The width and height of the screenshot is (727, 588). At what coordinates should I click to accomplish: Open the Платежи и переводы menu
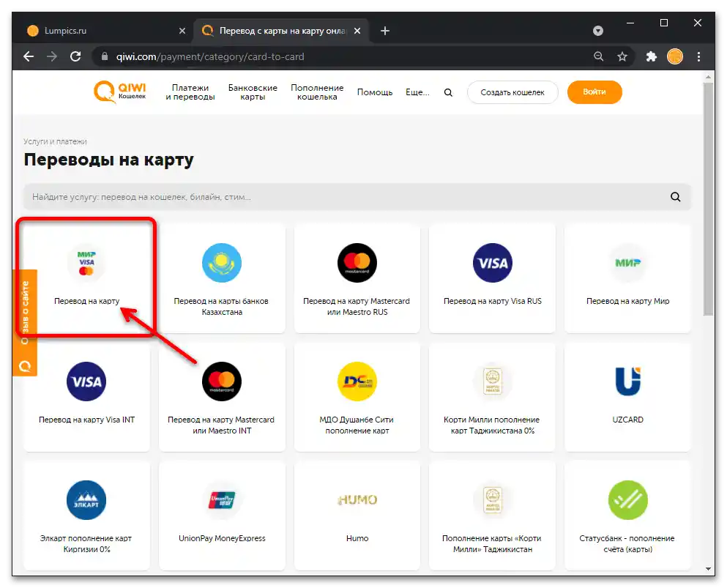pyautogui.click(x=190, y=92)
